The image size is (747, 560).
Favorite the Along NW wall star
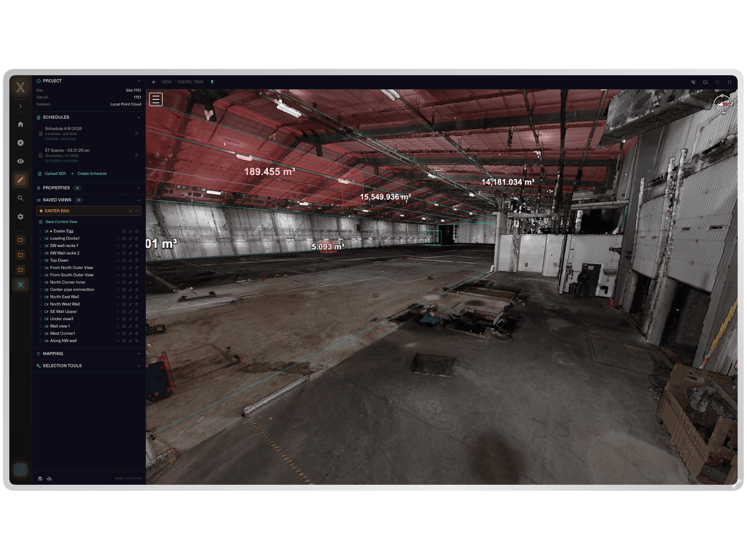(118, 341)
